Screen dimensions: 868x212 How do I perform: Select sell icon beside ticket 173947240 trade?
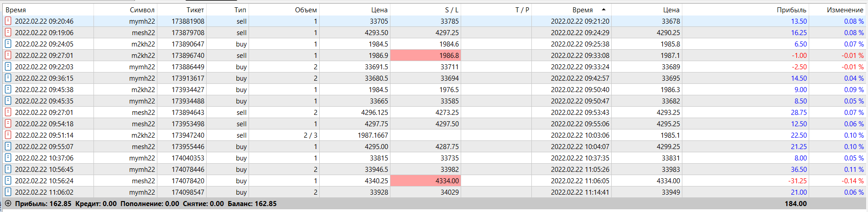[x=8, y=135]
